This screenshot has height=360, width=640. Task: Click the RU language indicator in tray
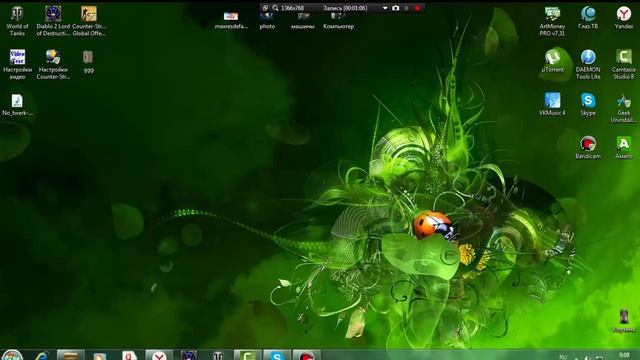563,357
